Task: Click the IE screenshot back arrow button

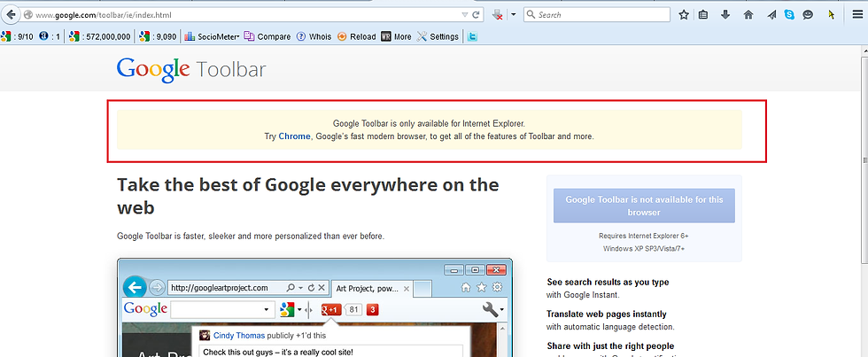Action: pyautogui.click(x=135, y=288)
